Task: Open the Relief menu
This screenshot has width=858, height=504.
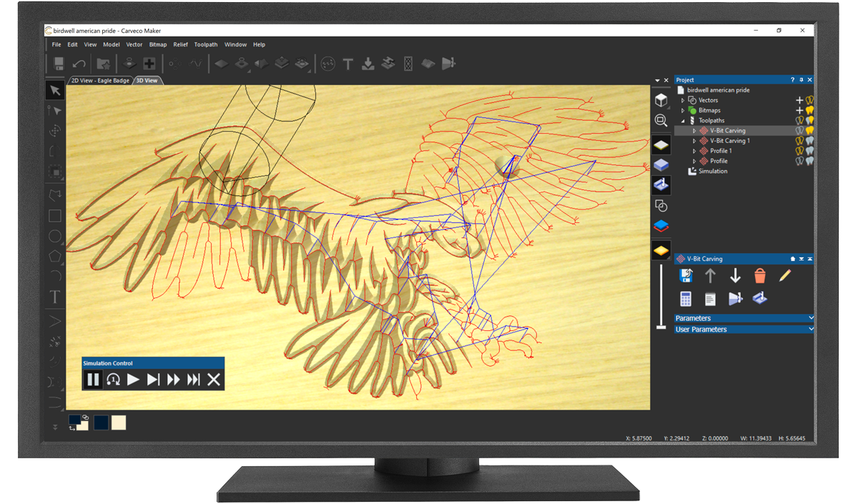Action: [x=180, y=44]
